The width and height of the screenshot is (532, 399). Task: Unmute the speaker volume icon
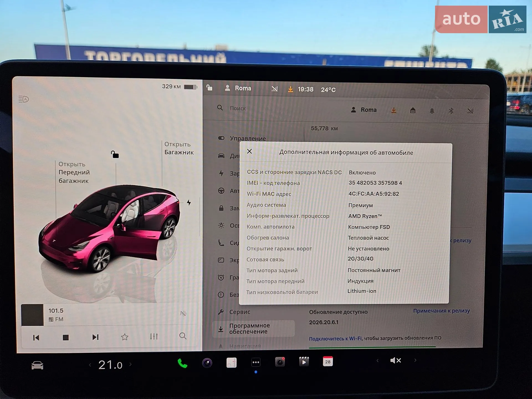click(395, 360)
